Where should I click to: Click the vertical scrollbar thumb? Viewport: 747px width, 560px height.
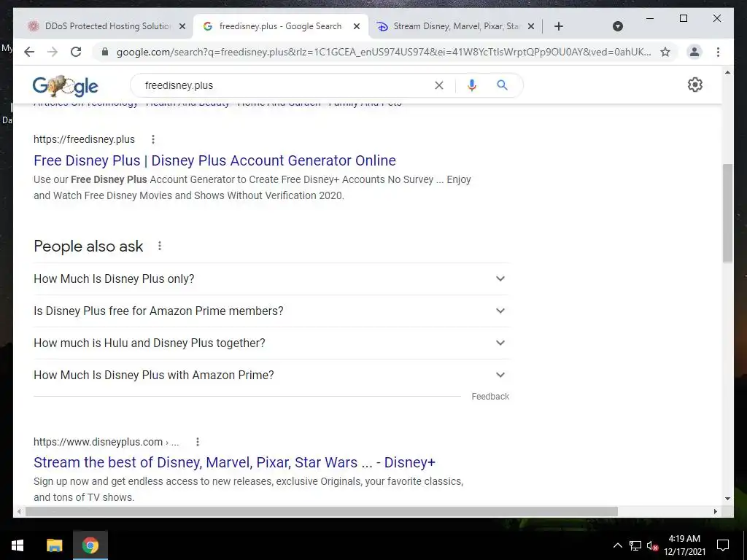pyautogui.click(x=727, y=213)
